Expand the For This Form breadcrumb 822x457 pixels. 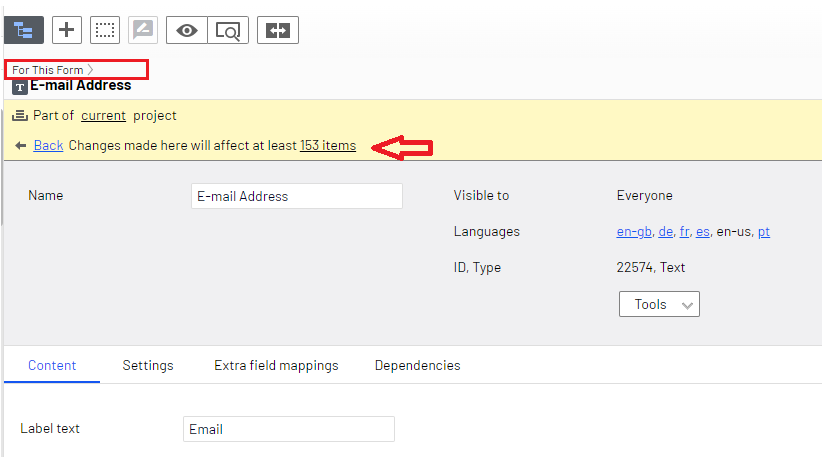pos(53,70)
